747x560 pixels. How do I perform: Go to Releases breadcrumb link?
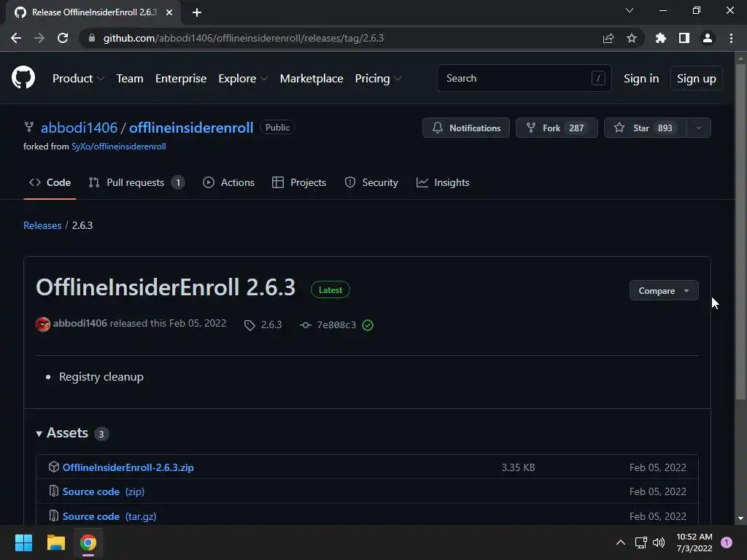tap(42, 226)
